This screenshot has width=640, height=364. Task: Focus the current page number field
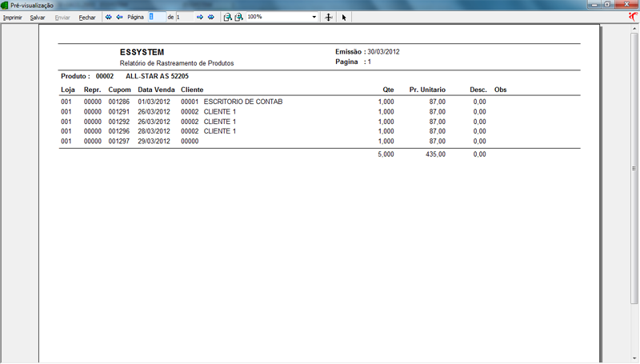[x=157, y=17]
